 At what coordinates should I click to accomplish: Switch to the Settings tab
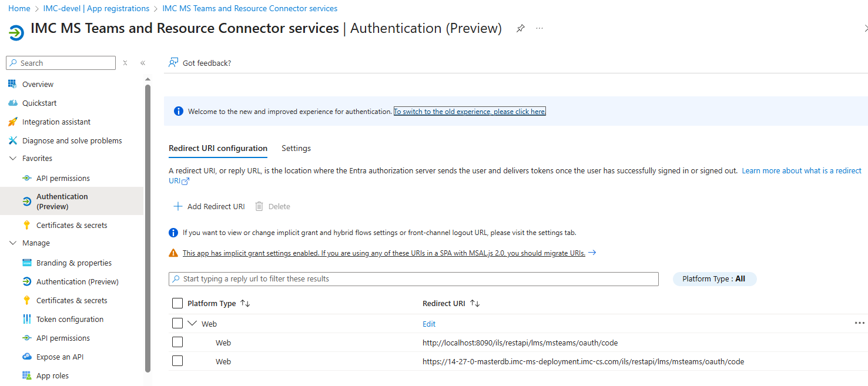tap(296, 149)
